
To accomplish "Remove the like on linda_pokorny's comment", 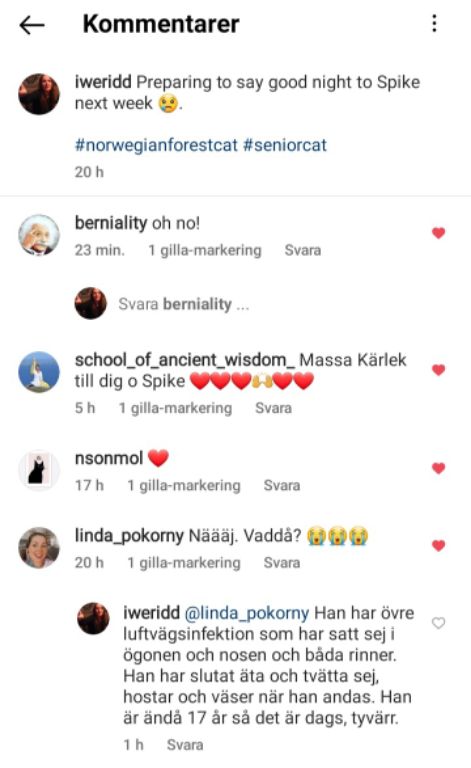I will coord(439,545).
